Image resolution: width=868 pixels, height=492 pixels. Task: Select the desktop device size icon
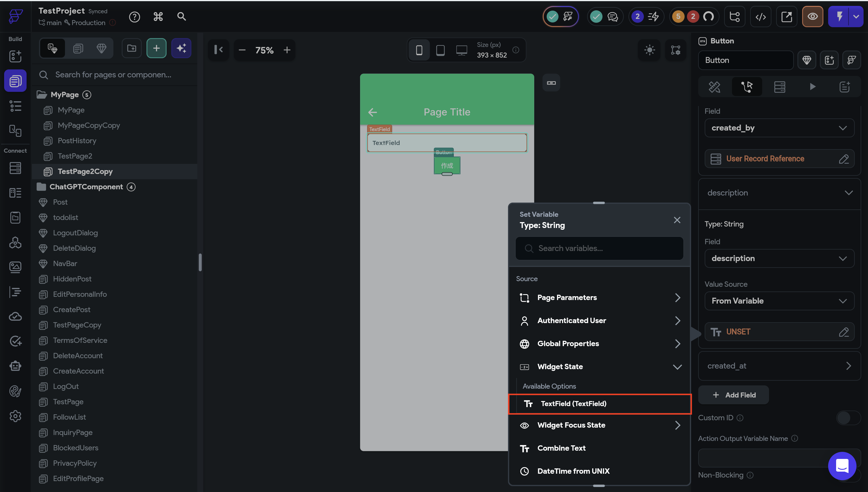(462, 50)
